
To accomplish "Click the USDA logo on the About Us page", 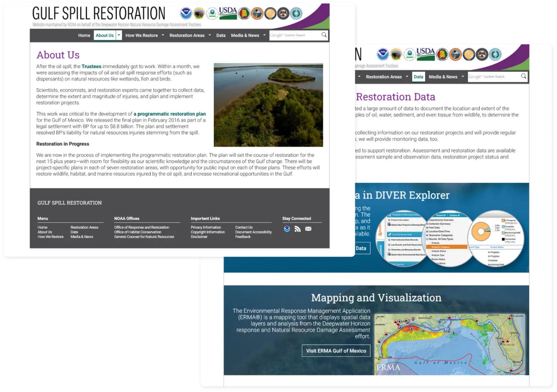I will (228, 13).
